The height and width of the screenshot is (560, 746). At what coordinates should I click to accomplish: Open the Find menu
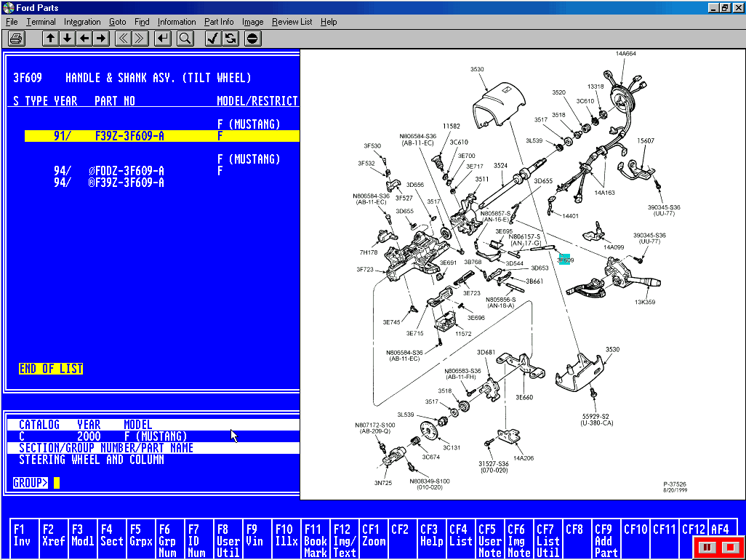(142, 22)
